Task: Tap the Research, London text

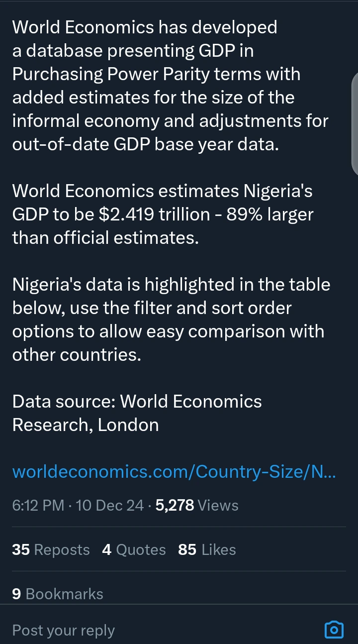Action: [x=86, y=425]
